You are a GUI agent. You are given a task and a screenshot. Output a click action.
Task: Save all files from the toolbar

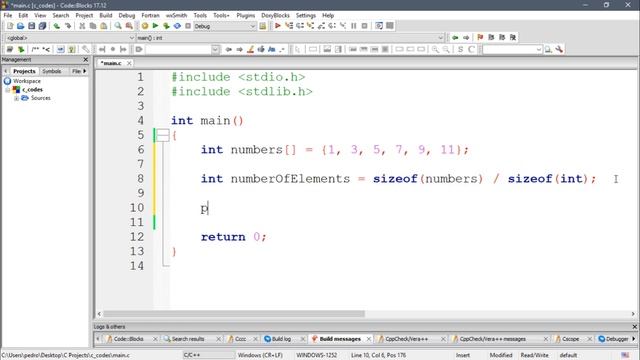point(42,26)
